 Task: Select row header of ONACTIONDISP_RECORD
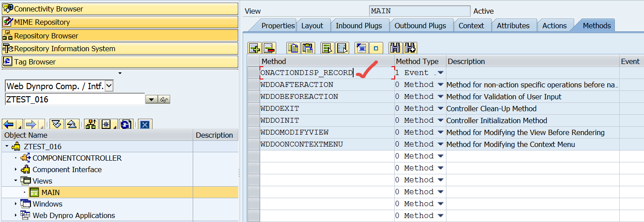(x=253, y=73)
